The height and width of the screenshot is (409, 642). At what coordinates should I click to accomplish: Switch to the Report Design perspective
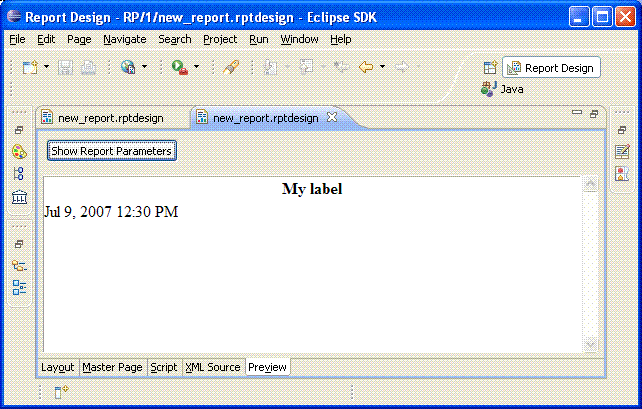[x=551, y=68]
